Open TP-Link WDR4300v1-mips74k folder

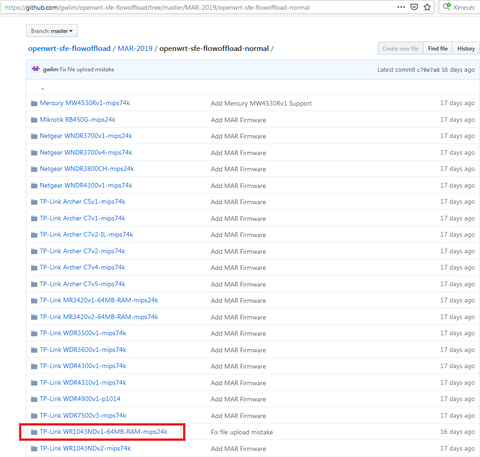point(83,366)
